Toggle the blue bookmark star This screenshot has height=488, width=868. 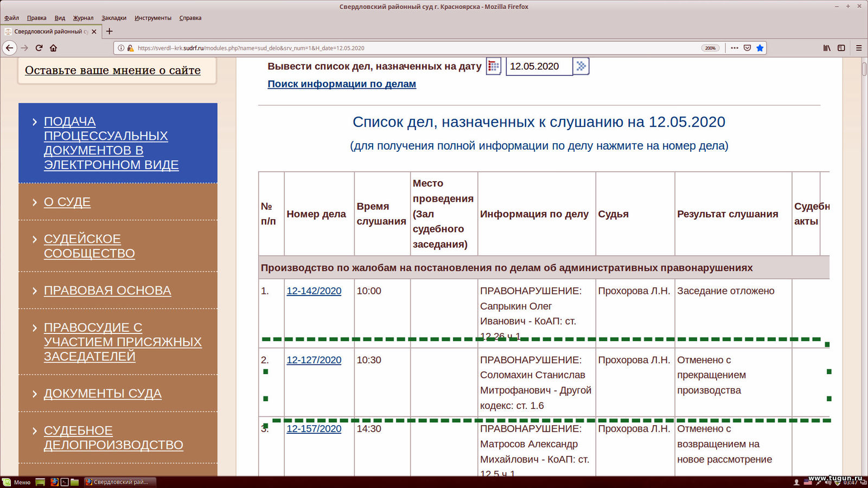pos(760,48)
